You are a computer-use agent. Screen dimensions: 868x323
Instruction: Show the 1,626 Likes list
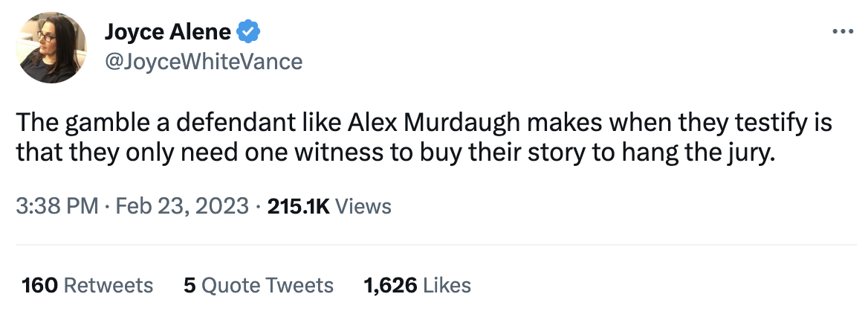417,285
